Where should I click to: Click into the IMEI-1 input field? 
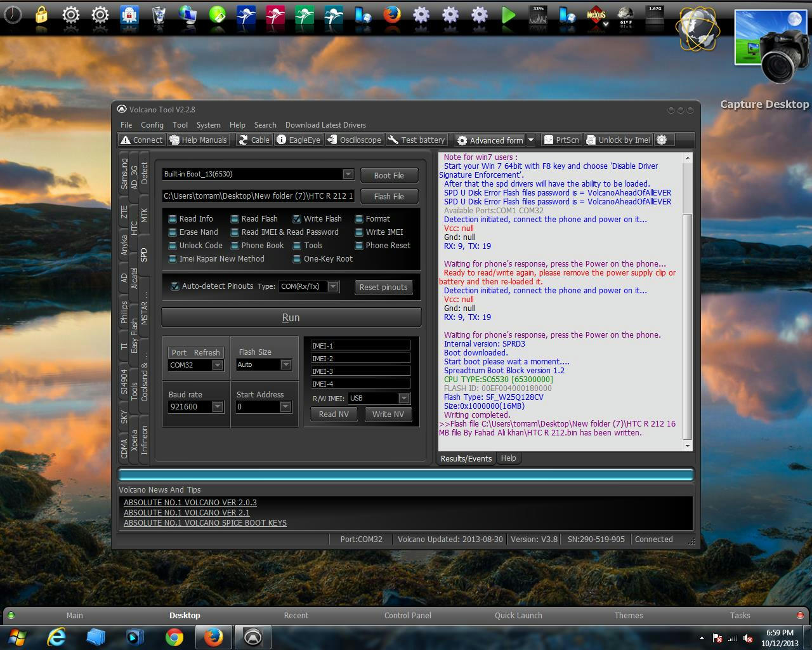tap(360, 346)
